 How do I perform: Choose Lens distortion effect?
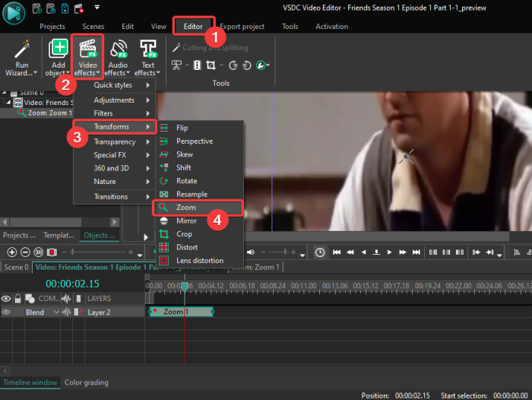coord(200,260)
